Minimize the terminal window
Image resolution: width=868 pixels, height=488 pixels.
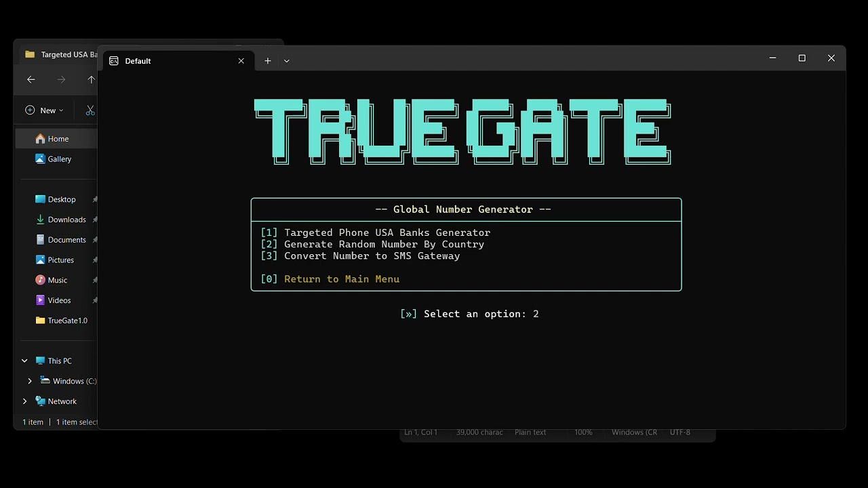tap(772, 58)
